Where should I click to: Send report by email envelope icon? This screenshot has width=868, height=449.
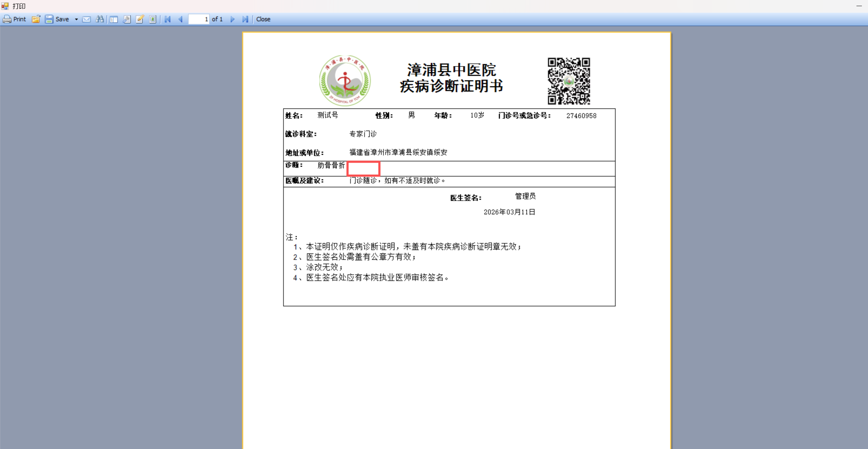(86, 19)
